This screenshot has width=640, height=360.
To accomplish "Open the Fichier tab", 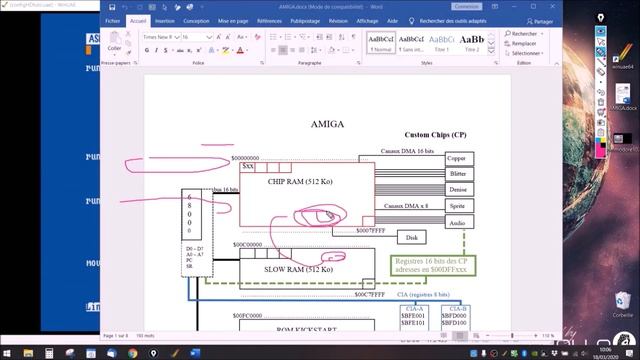I will coord(113,21).
